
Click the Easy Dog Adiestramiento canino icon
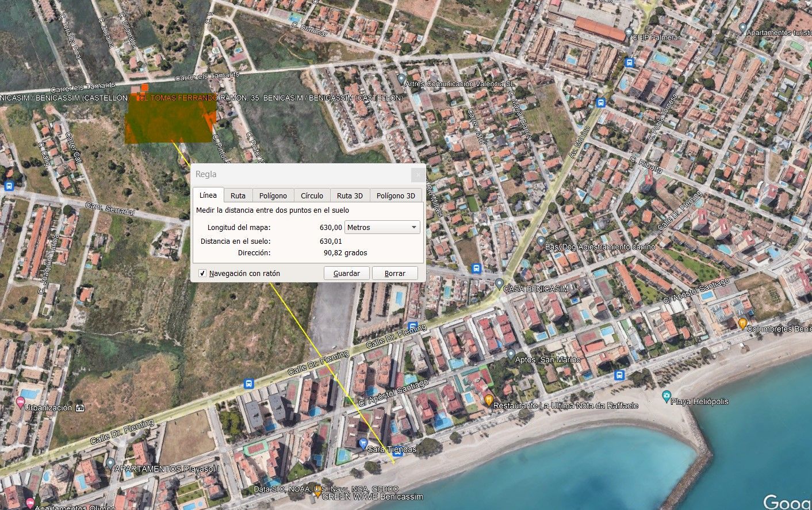[x=541, y=241]
